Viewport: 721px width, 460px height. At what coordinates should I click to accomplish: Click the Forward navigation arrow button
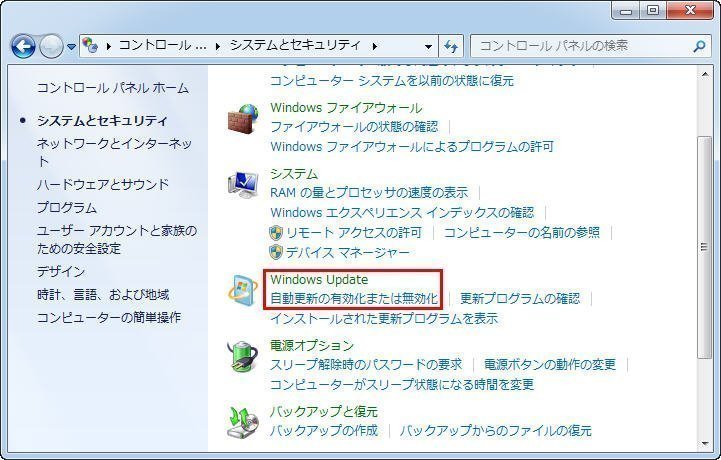pyautogui.click(x=51, y=46)
